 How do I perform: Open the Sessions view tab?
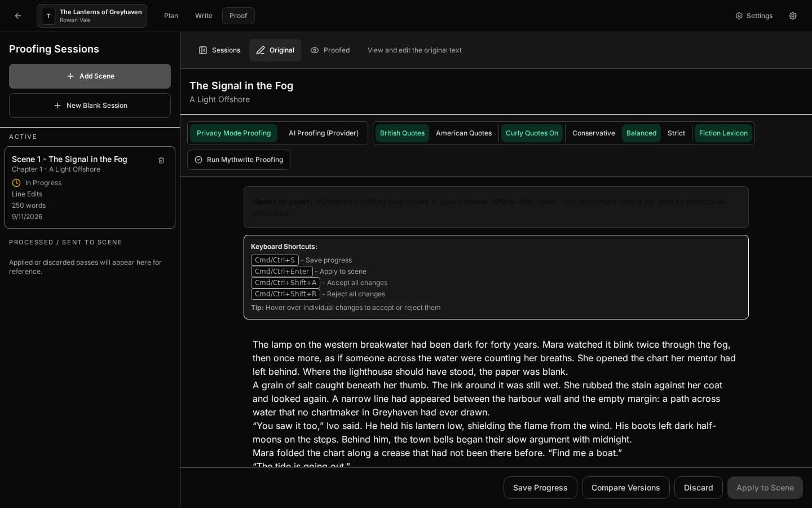(x=219, y=50)
